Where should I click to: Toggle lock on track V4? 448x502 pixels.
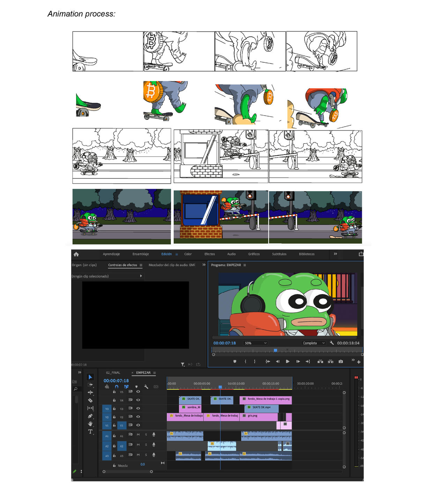[114, 400]
